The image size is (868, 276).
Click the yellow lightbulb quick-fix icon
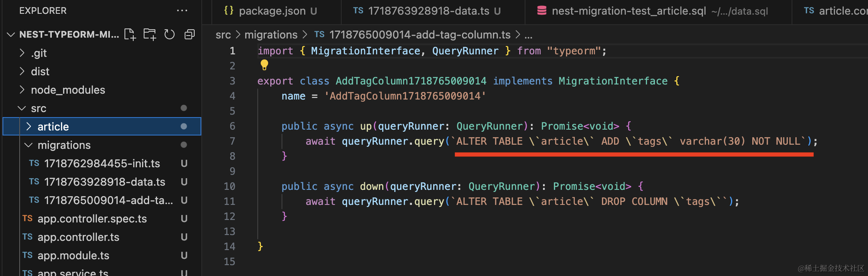click(x=264, y=65)
